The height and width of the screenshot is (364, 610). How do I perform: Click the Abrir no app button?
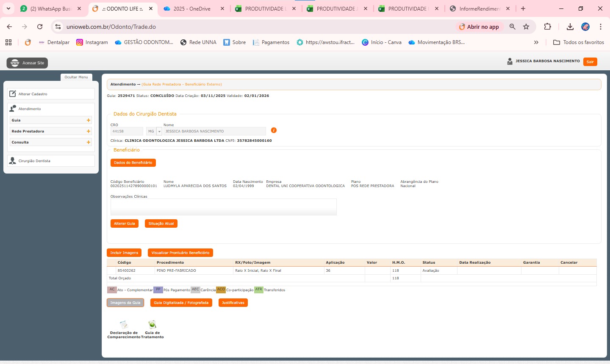[479, 27]
